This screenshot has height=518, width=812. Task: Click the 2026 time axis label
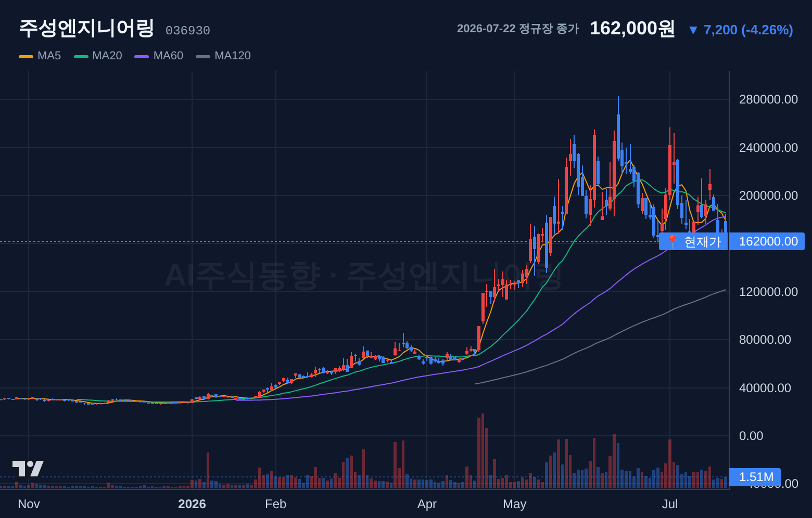(x=192, y=504)
